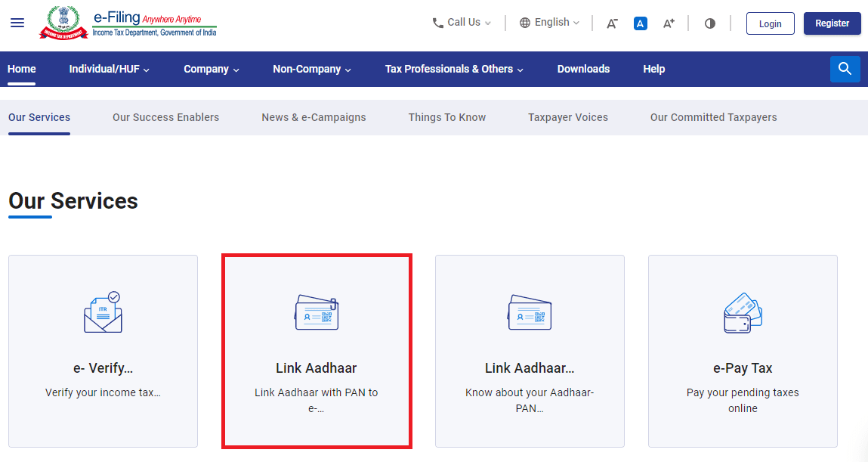Viewport: 868px width, 462px height.
Task: Click 'Link Aadhaar with PAN to e-...' description
Action: 317,401
